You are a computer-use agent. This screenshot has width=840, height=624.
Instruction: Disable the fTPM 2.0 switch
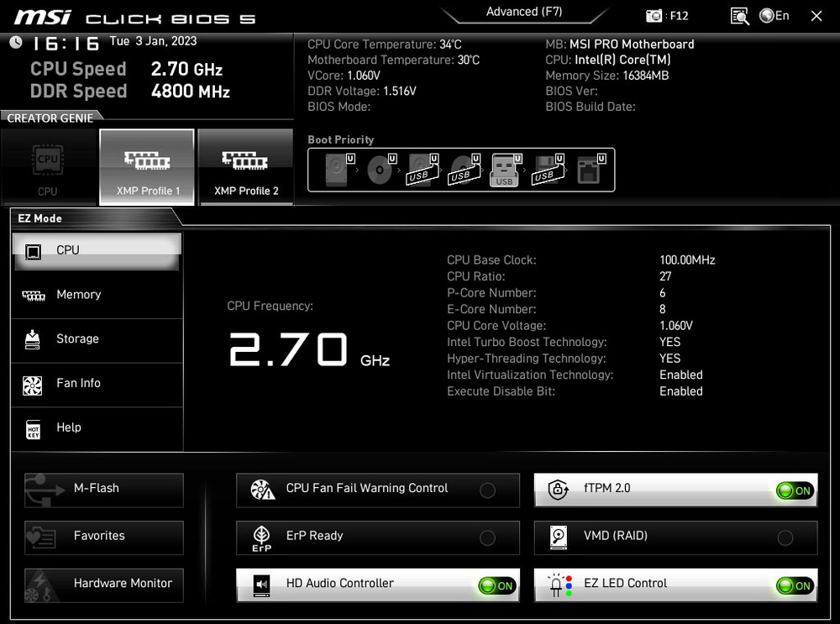(x=675, y=490)
